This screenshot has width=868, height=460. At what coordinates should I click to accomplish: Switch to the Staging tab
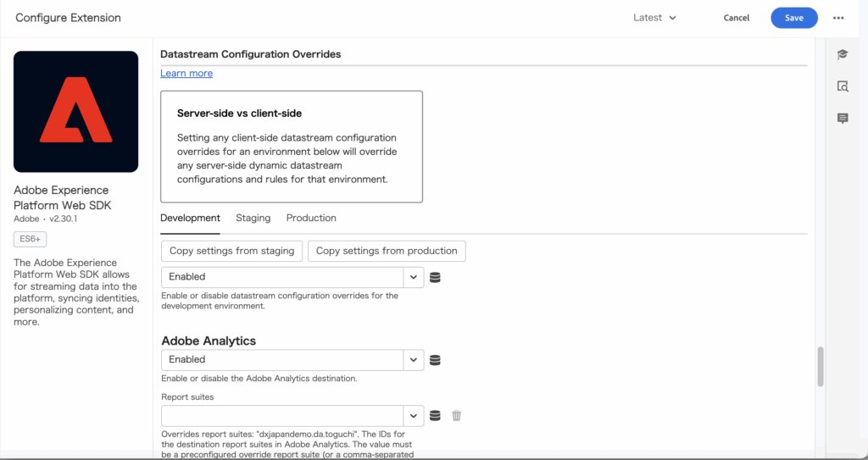pyautogui.click(x=253, y=218)
